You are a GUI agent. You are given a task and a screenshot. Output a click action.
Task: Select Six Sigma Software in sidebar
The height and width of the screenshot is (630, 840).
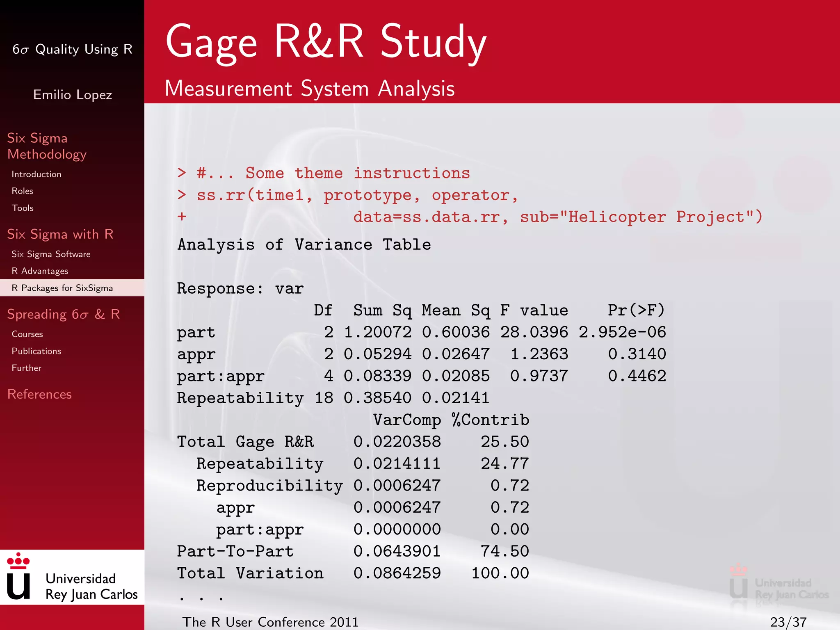point(51,254)
